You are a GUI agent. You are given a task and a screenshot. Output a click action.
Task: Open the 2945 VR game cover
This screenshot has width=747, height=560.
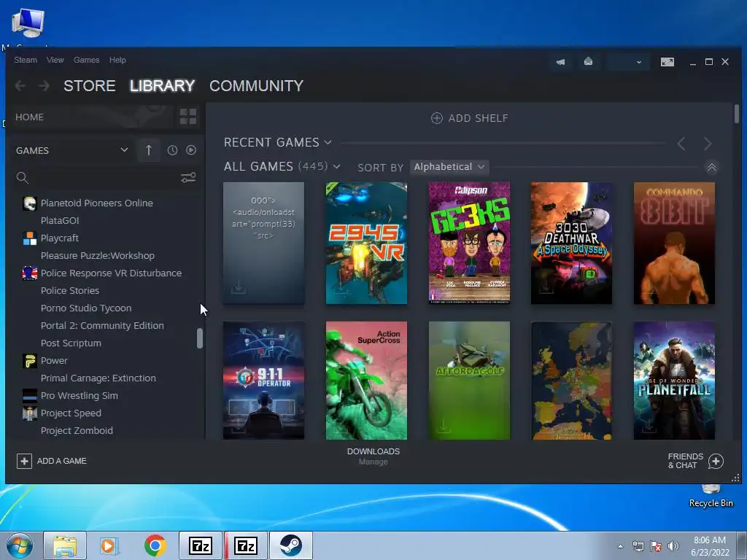[x=366, y=243]
